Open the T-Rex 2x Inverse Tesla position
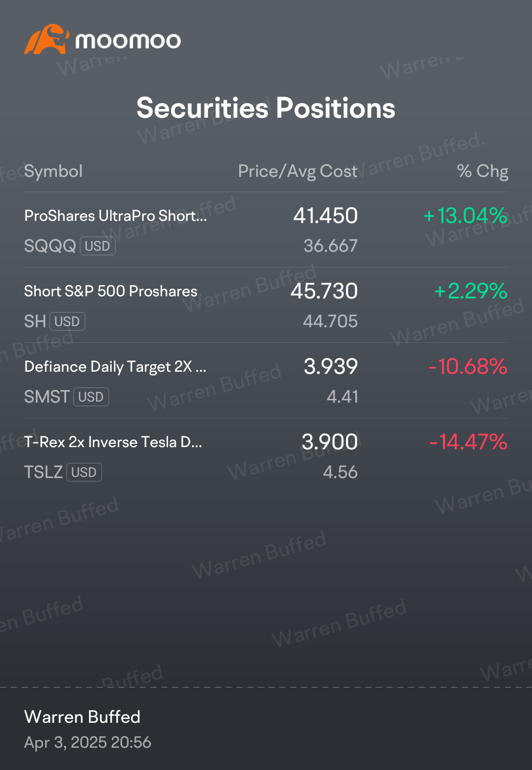Image resolution: width=532 pixels, height=770 pixels. pyautogui.click(x=266, y=456)
